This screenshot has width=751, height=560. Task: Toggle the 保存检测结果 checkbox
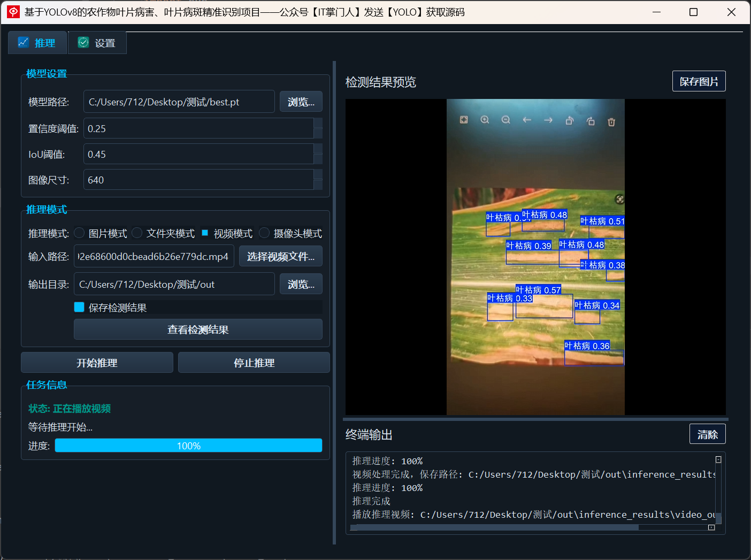click(79, 307)
